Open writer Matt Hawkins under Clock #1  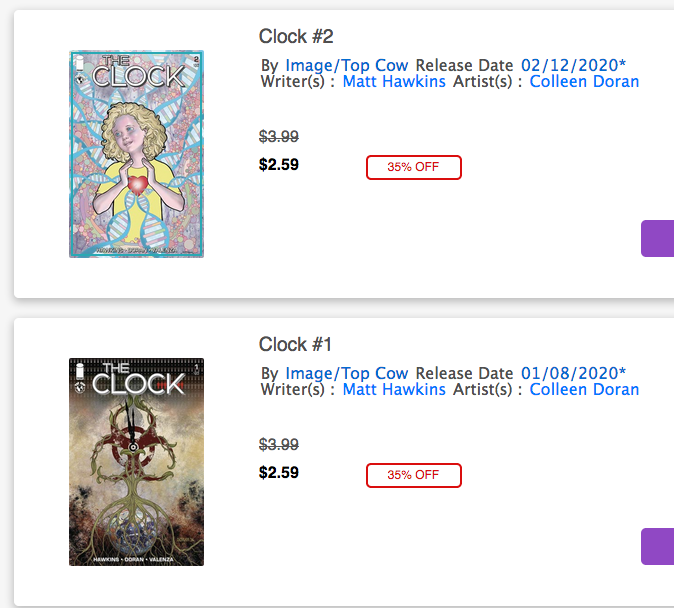[394, 390]
